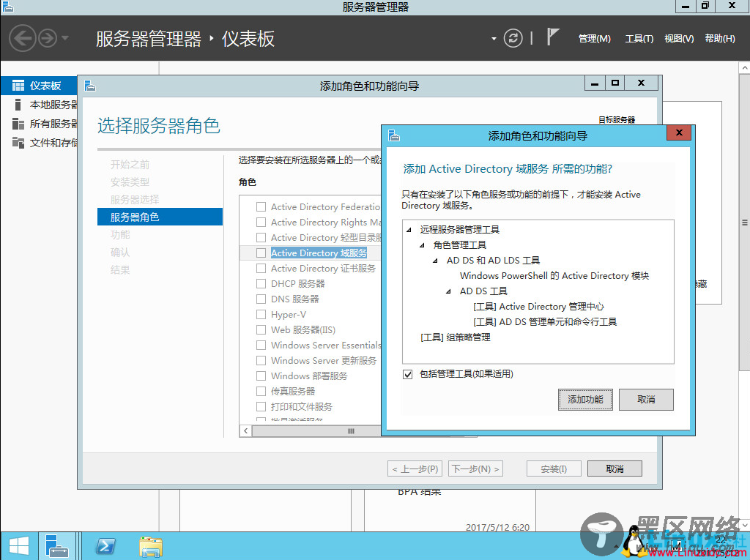Image resolution: width=750 pixels, height=560 pixels.
Task: Select [工具] Active Directory 管理中心 item
Action: pos(538,307)
